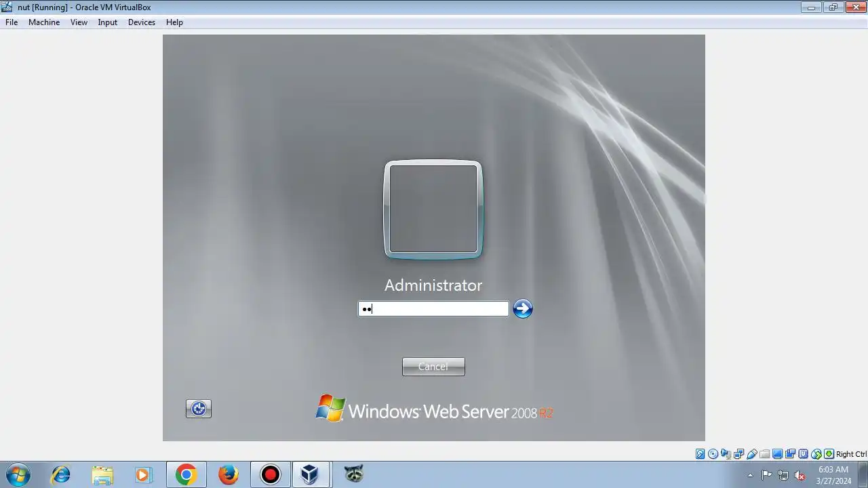Click the network tray icon
The width and height of the screenshot is (868, 488).
(783, 475)
